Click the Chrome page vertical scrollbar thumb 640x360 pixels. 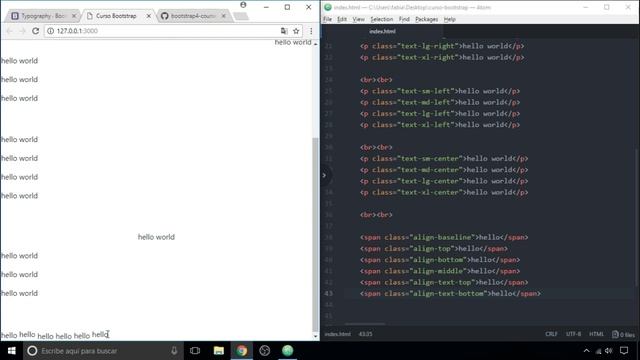click(316, 234)
